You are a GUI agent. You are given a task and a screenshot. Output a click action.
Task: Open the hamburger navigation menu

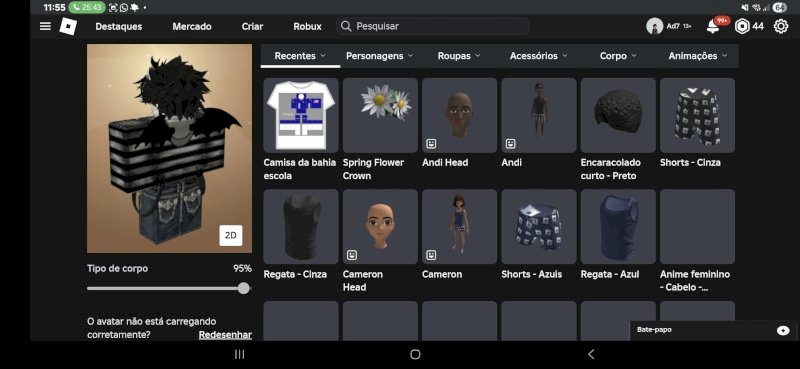(x=45, y=26)
